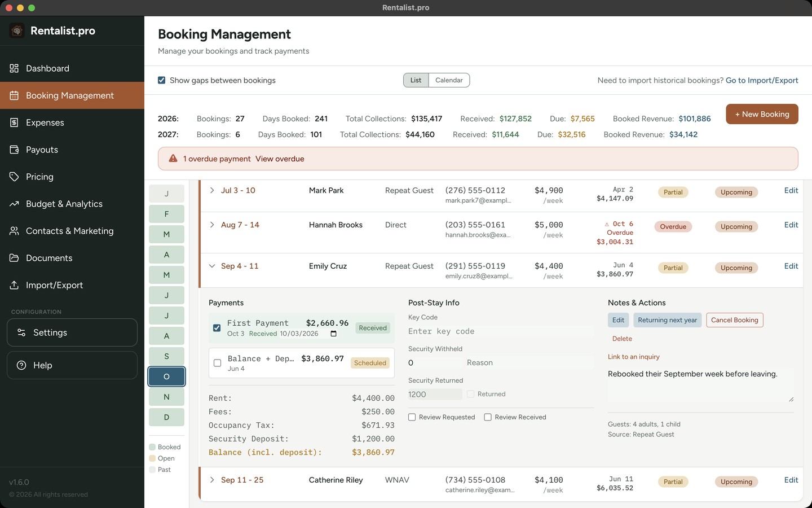The width and height of the screenshot is (812, 508).
Task: Switch to the List view tab
Action: click(x=416, y=80)
